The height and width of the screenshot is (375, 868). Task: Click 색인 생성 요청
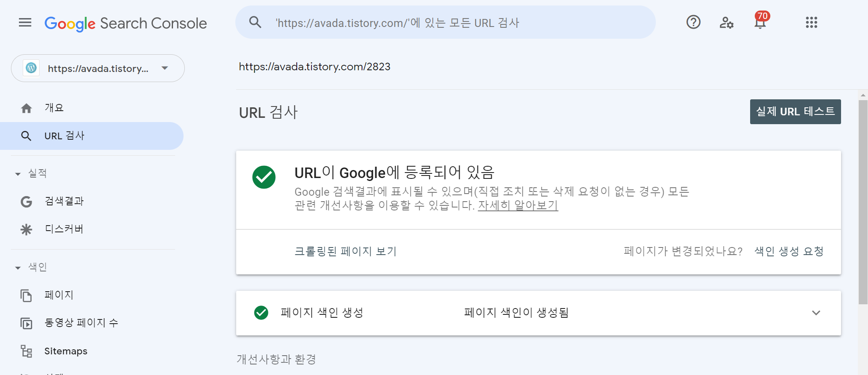point(789,251)
